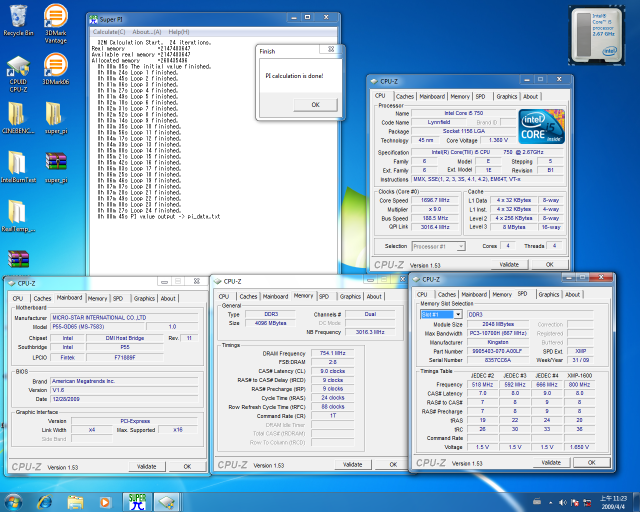
Task: Select Memory tab in SPD CPU-Z window
Action: (x=502, y=294)
